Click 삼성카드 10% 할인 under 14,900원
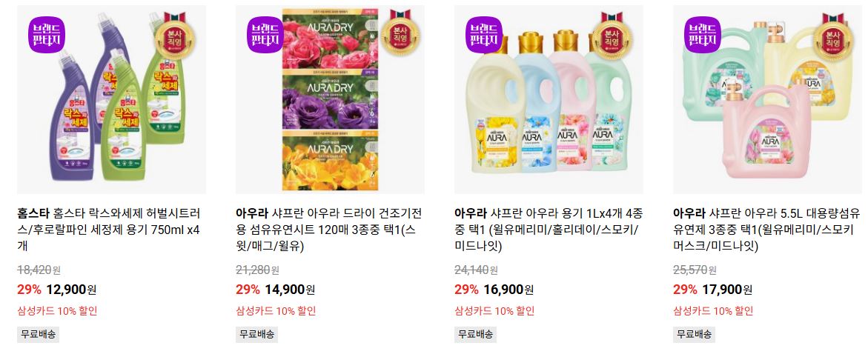The width and height of the screenshot is (868, 354). (x=276, y=311)
